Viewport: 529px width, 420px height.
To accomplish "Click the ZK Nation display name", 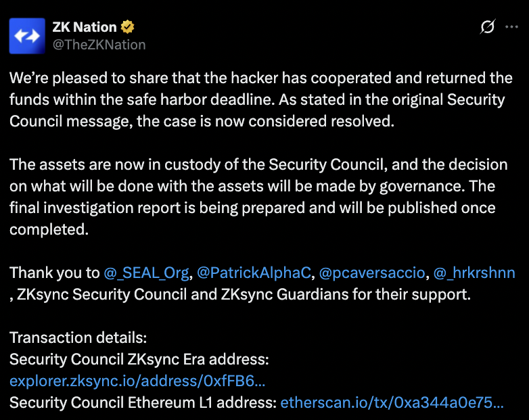I will [x=84, y=27].
